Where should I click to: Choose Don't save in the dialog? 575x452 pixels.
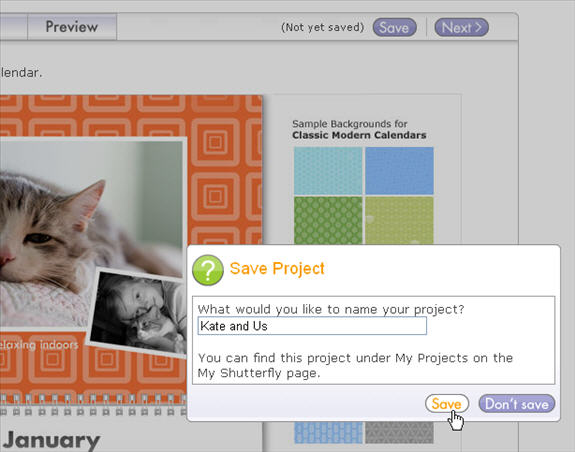coord(517,404)
